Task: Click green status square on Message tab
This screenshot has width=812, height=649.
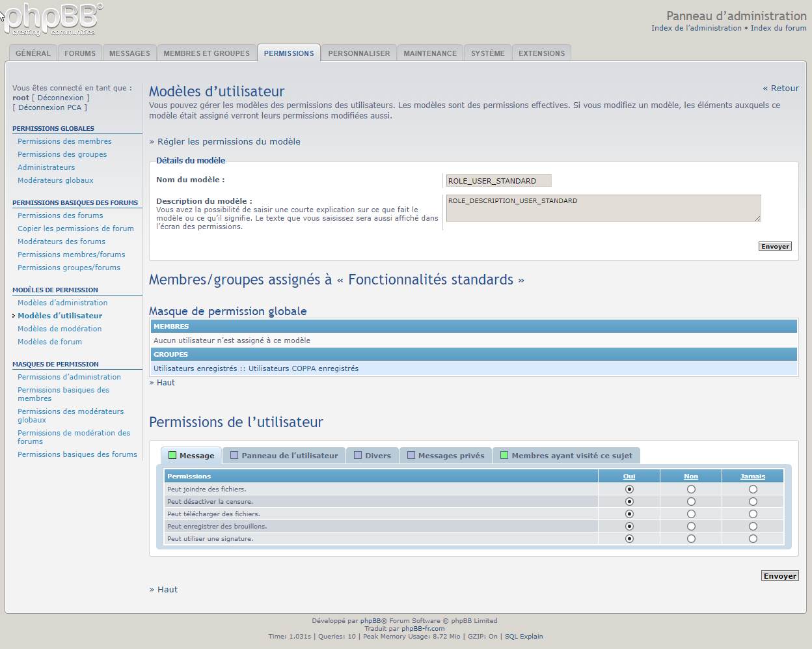Action: (172, 456)
